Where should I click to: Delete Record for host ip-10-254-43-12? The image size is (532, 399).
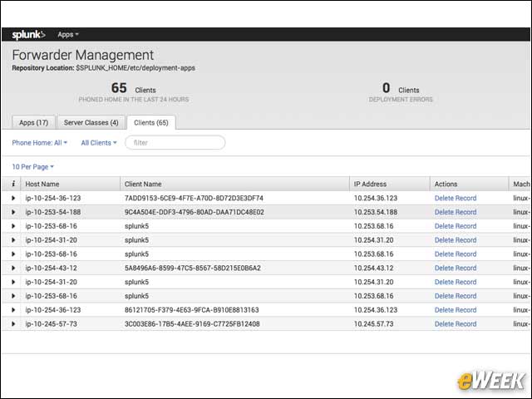point(456,268)
